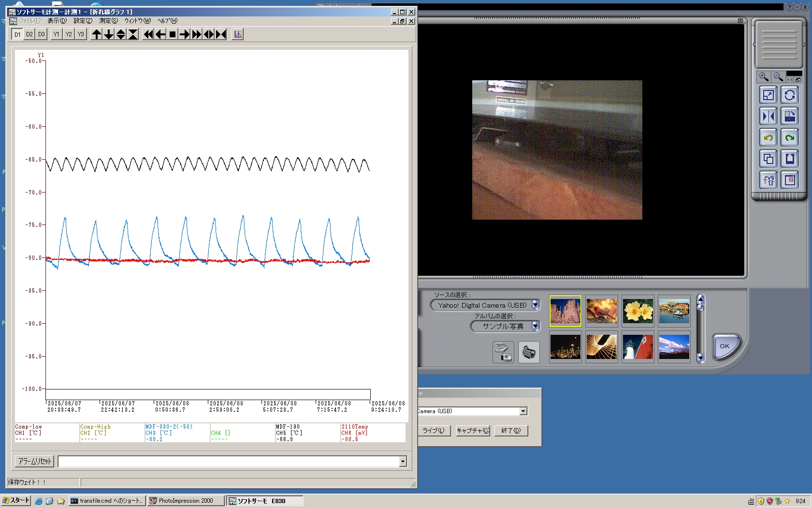Click the zoom out magnifier in PhotoImpression

(778, 77)
